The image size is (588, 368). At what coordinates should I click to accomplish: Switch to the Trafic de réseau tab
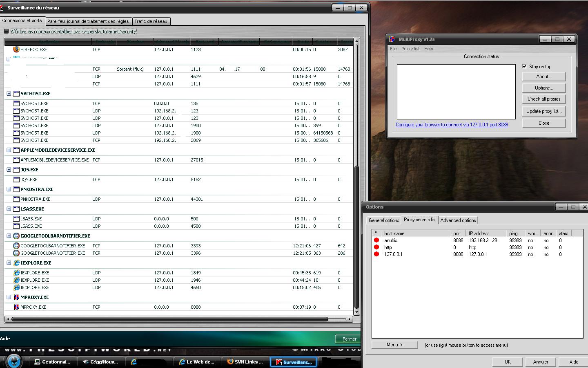point(151,21)
